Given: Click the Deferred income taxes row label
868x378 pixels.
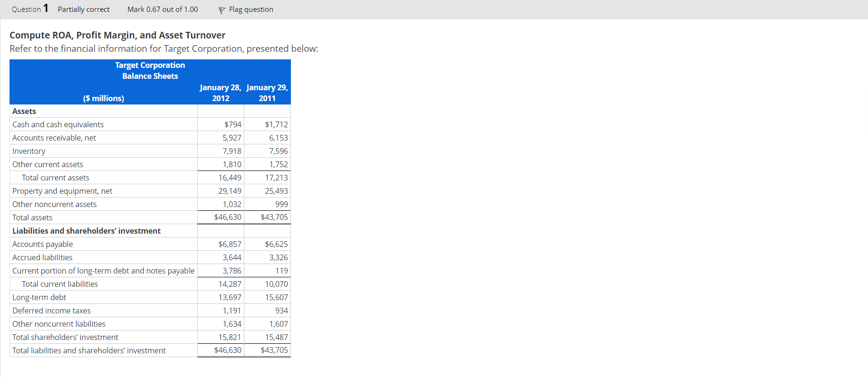Looking at the screenshot, I should tap(51, 311).
